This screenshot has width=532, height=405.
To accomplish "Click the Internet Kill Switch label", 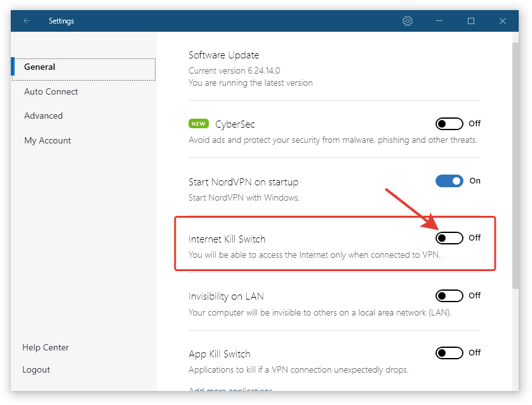I will tap(227, 239).
